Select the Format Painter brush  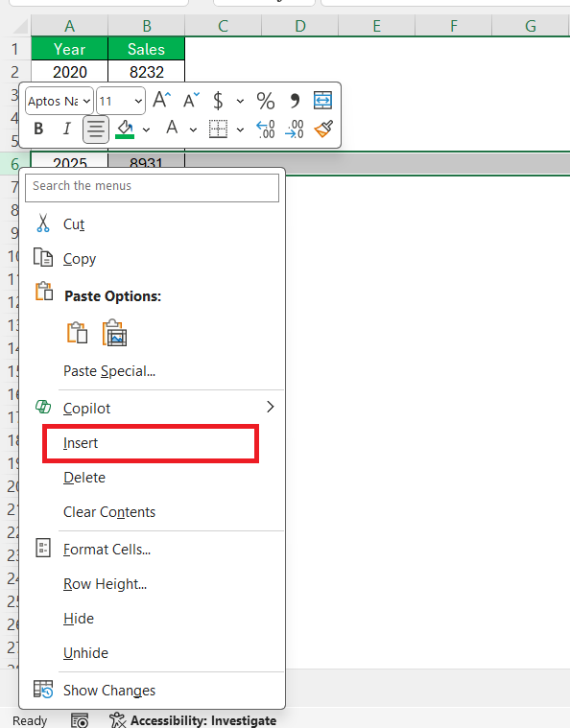[x=323, y=129]
